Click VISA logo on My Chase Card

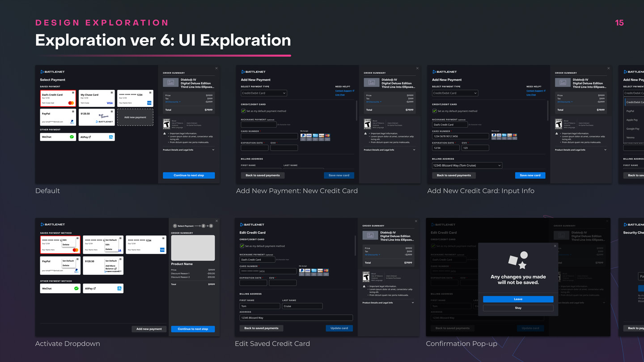110,103
